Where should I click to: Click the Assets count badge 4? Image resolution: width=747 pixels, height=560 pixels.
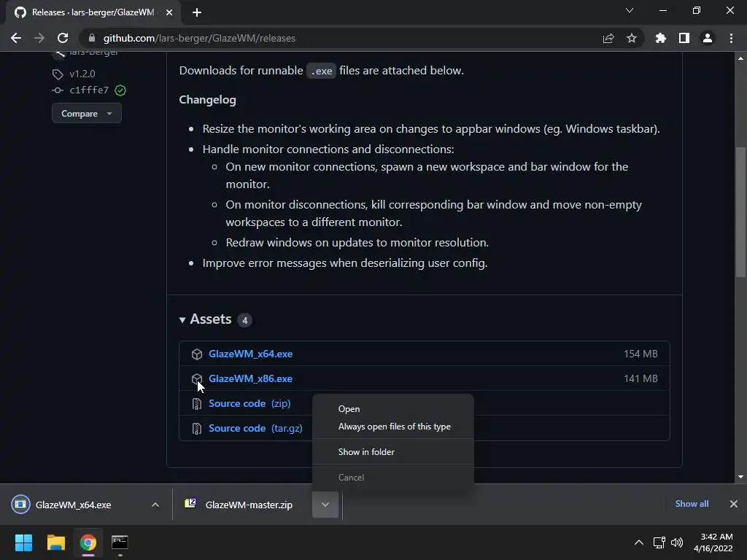tap(245, 320)
